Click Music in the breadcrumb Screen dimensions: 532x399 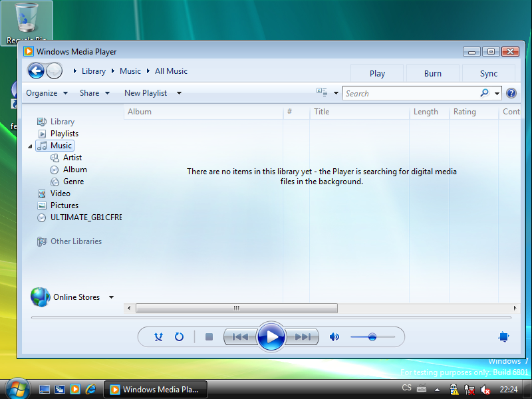130,71
